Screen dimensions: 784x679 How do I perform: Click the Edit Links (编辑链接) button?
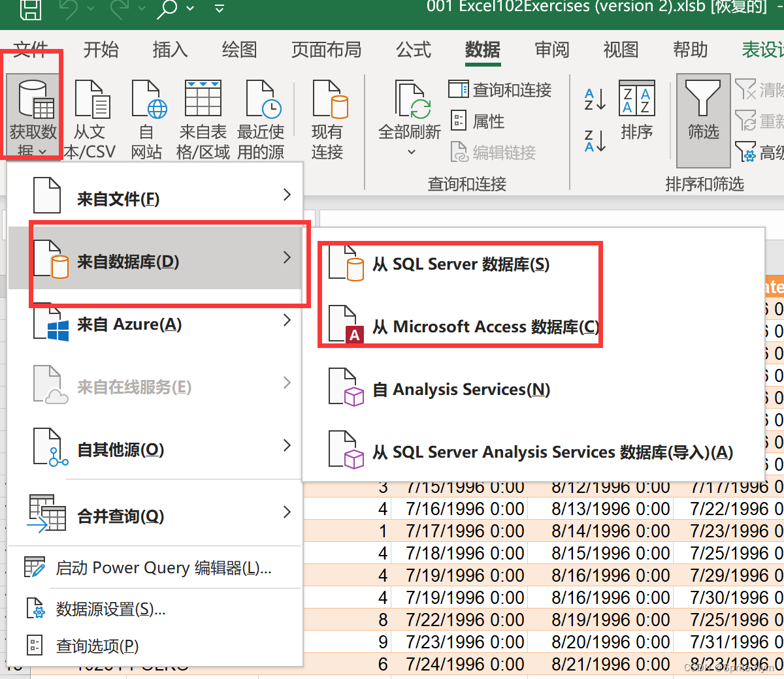click(x=493, y=152)
